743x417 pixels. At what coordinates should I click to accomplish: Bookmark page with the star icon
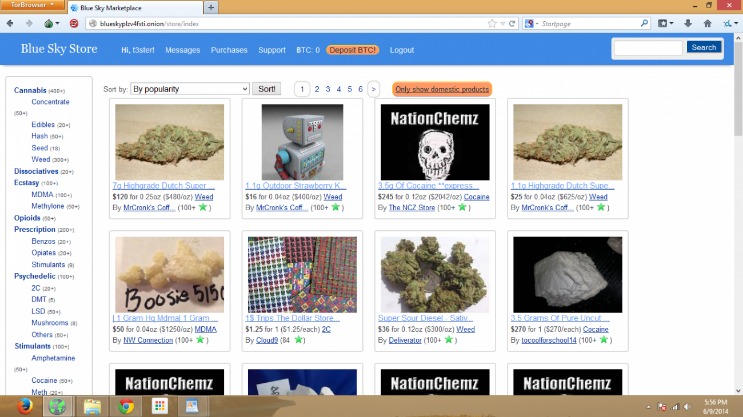point(492,23)
